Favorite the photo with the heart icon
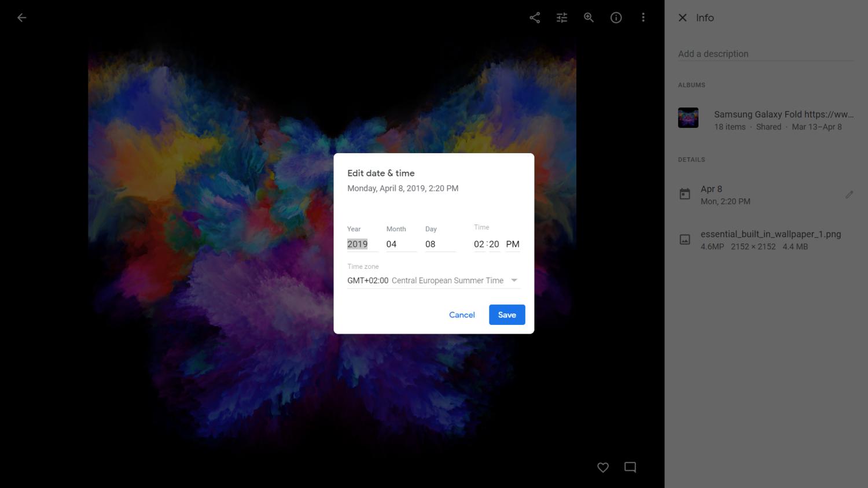Screen dimensions: 868x488 (x=603, y=467)
